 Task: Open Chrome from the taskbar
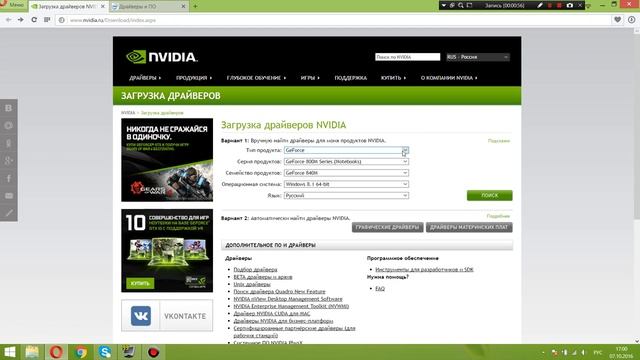80,352
